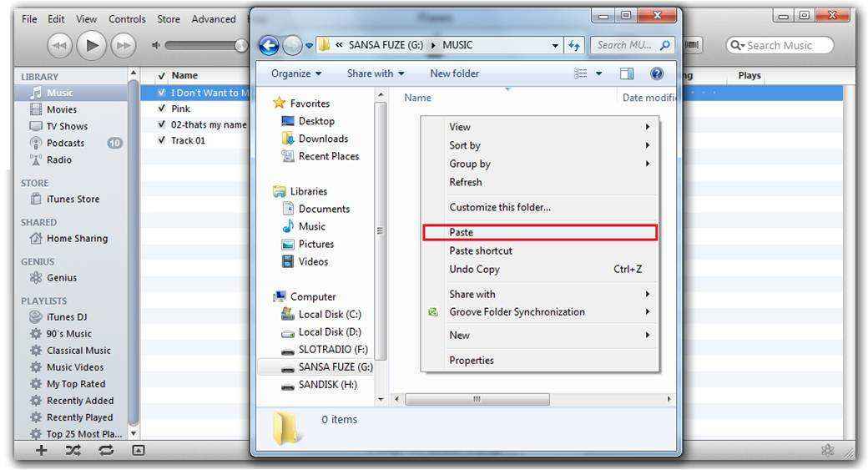Go to iTunes Store
The width and height of the screenshot is (868, 470).
[73, 199]
